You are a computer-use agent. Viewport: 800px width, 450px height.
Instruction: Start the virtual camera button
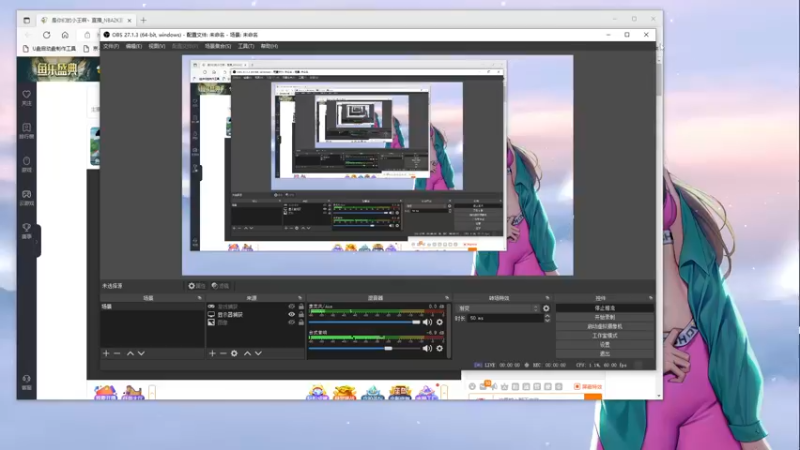click(x=605, y=327)
